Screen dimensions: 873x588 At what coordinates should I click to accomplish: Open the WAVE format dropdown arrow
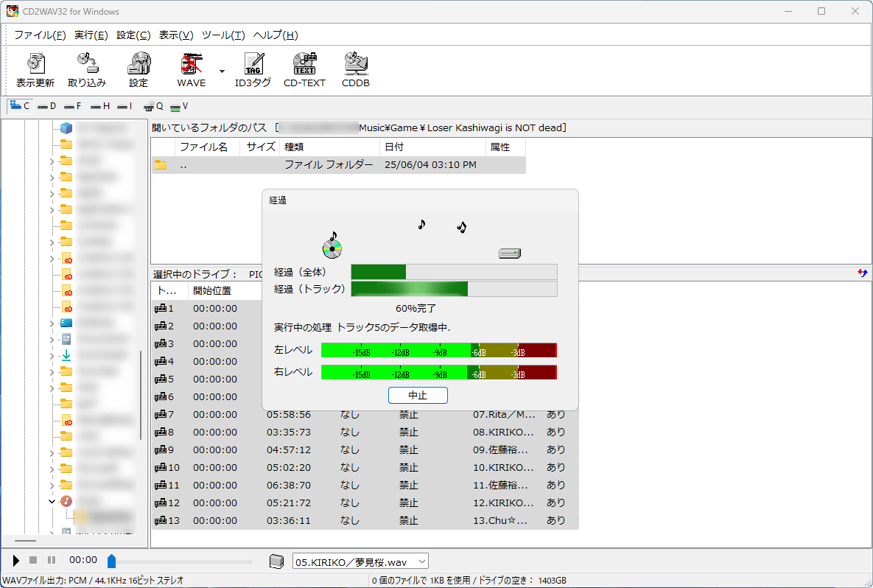(222, 71)
